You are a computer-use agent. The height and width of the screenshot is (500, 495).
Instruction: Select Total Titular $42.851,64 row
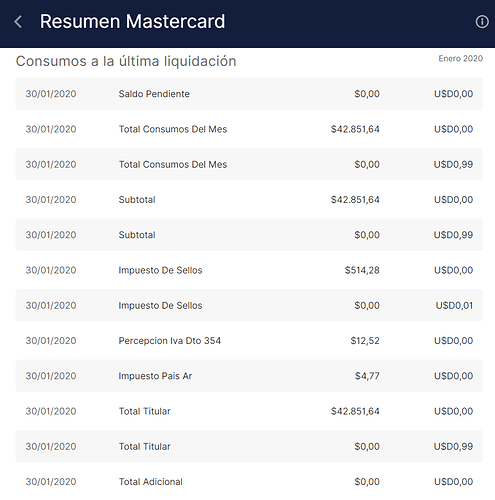[x=249, y=411]
